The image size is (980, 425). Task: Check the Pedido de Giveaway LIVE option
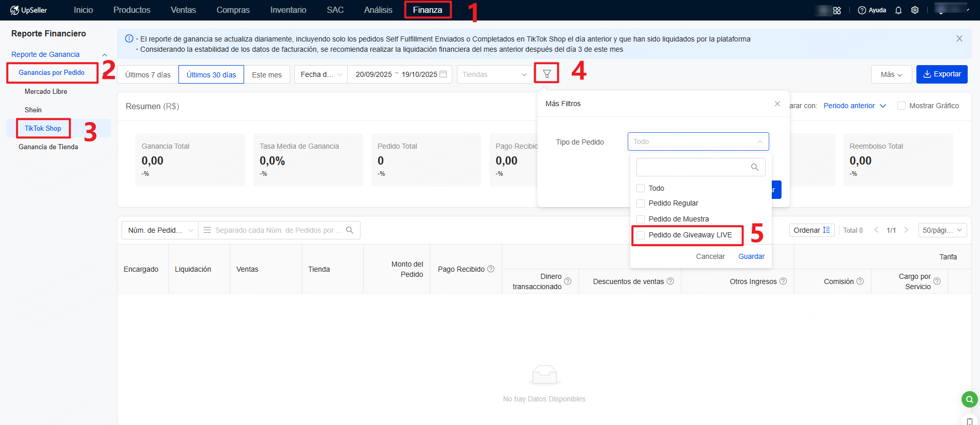coord(641,235)
